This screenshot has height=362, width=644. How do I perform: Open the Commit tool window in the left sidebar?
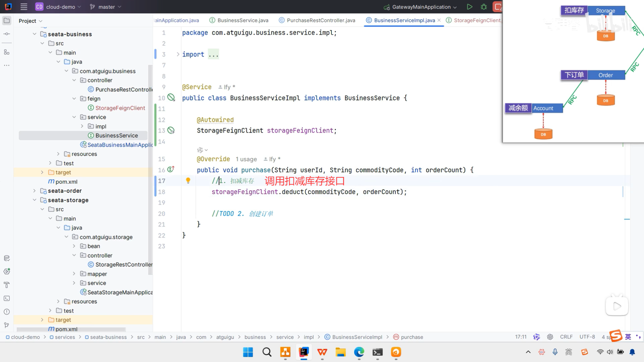pyautogui.click(x=7, y=34)
